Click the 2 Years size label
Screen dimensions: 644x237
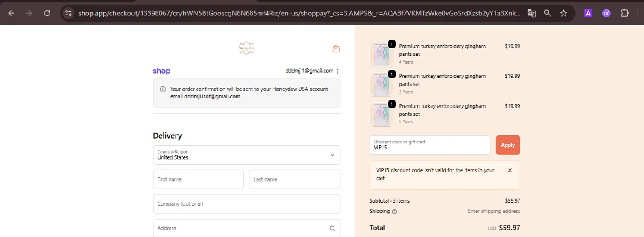coord(406,122)
